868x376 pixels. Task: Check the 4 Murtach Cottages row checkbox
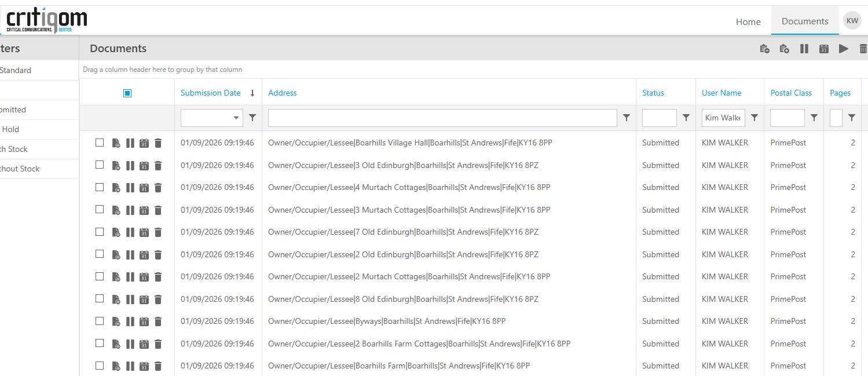(x=100, y=187)
